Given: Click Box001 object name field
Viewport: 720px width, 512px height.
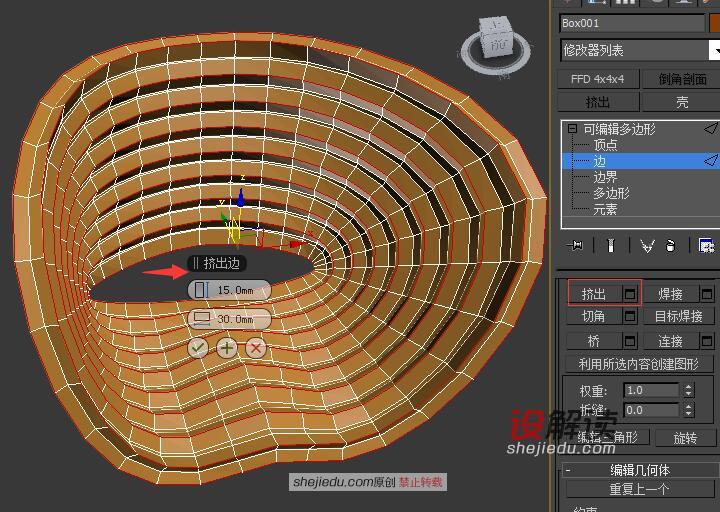Looking at the screenshot, I should point(633,23).
